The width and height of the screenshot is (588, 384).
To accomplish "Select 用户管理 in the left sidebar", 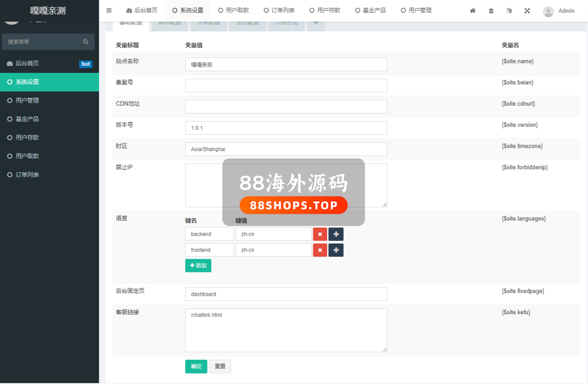I will coord(27,101).
